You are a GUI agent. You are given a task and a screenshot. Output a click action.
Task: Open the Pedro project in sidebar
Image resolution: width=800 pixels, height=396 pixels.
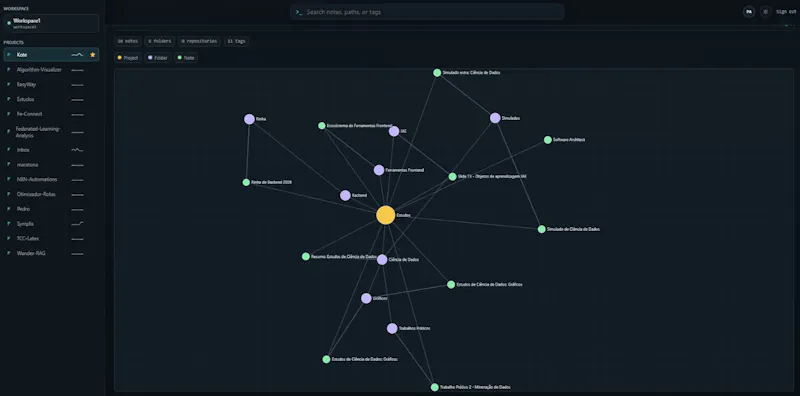pyautogui.click(x=51, y=209)
